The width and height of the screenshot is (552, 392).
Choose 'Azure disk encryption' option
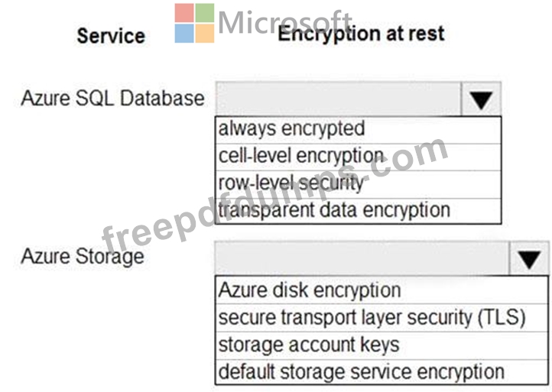pos(382,290)
